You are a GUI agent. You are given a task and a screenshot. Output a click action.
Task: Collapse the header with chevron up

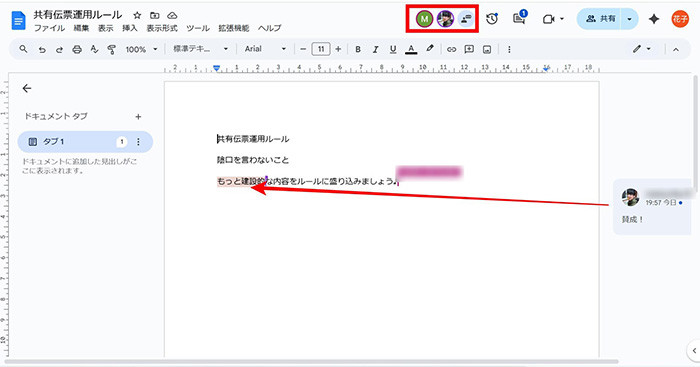coord(676,50)
